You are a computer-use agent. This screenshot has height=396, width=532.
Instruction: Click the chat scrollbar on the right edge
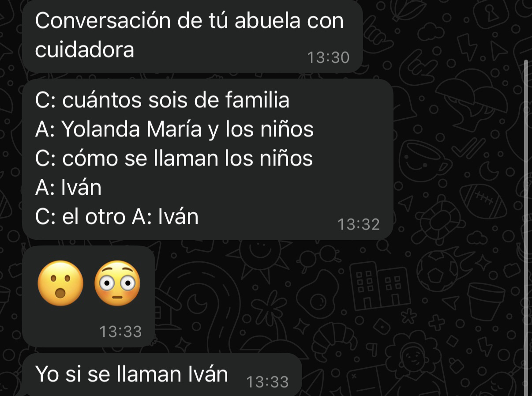point(526,227)
